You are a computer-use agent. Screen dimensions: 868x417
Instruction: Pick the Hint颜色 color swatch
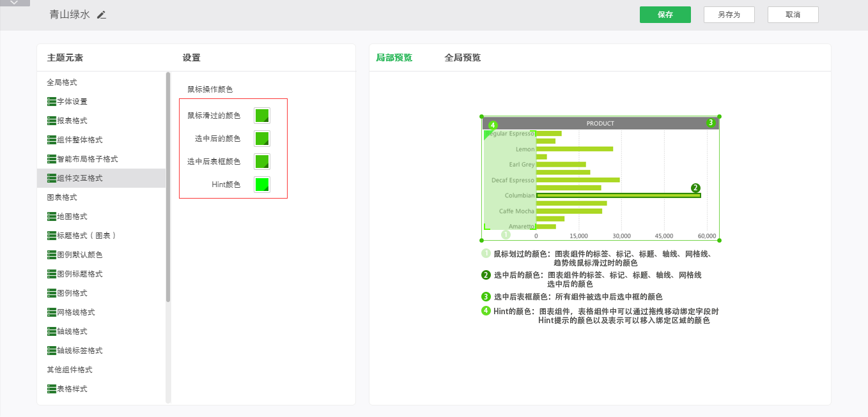pyautogui.click(x=261, y=185)
